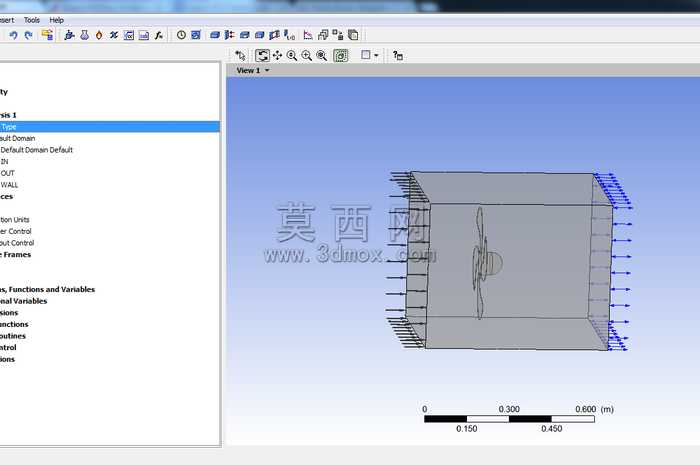Select the Output Control tree item
700x465 pixels.
point(17,243)
